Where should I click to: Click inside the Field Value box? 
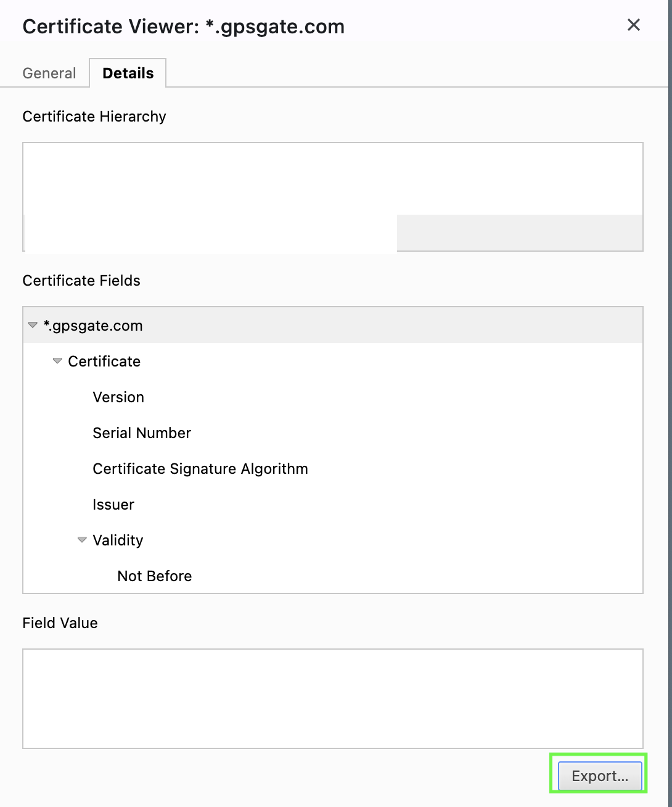click(x=333, y=698)
